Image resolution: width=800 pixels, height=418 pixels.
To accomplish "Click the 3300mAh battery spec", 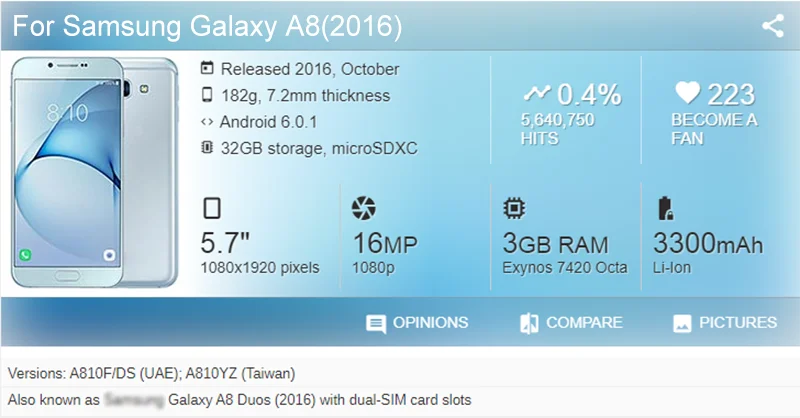I will pyautogui.click(x=707, y=243).
